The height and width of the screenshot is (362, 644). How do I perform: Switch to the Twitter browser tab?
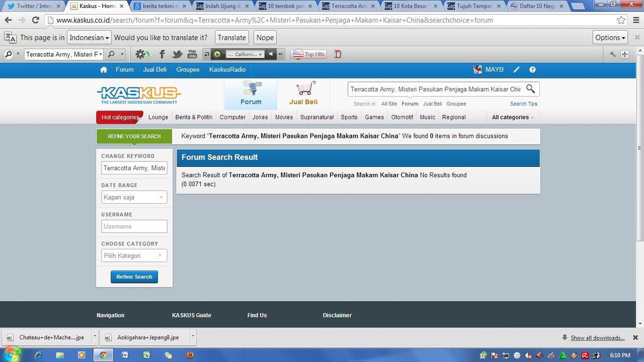pyautogui.click(x=33, y=6)
